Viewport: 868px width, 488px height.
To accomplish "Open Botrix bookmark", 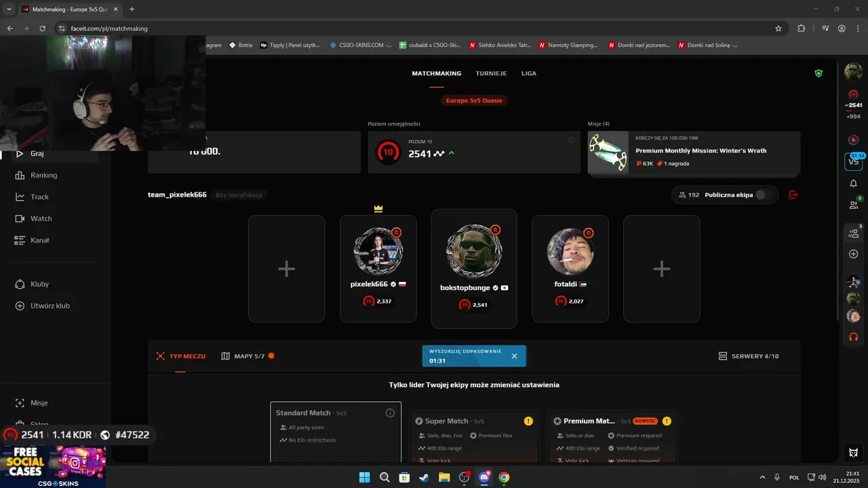I will (x=241, y=45).
